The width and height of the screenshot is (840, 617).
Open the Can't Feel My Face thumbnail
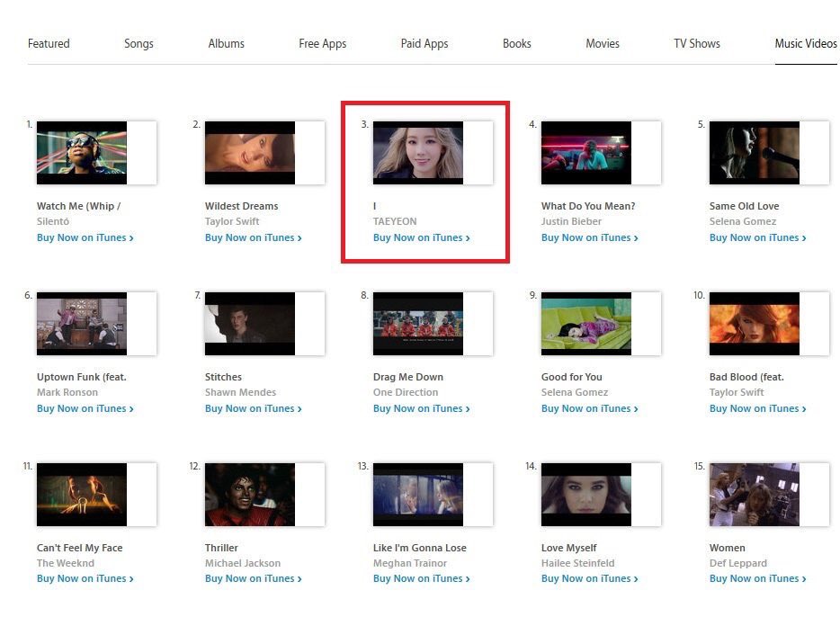pos(82,495)
